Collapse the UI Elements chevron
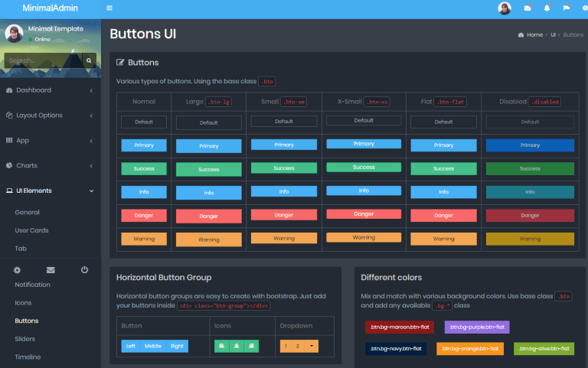Screen dimensions: 588x368 click(x=91, y=191)
